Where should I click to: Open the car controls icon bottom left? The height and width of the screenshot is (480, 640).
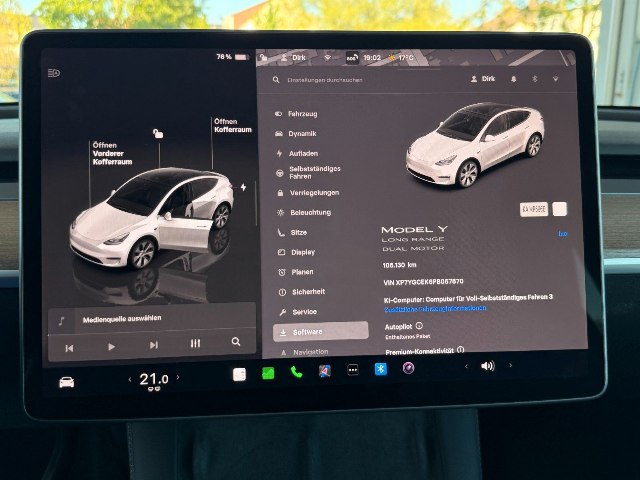coord(66,382)
